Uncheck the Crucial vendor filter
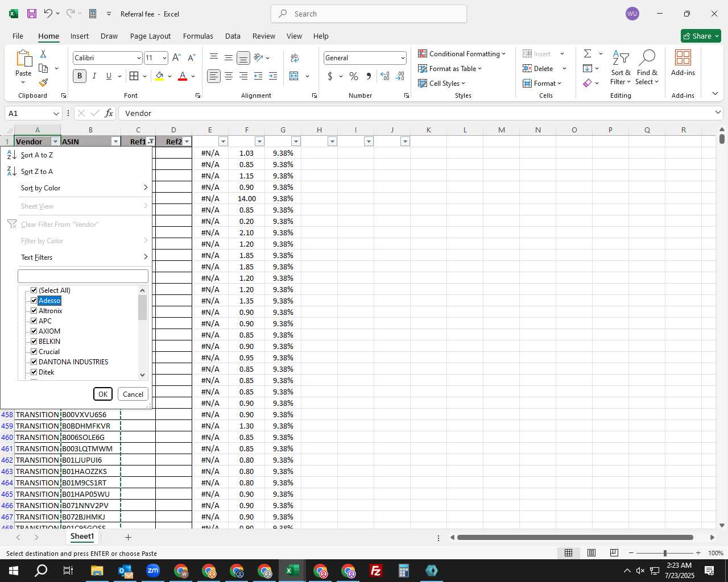This screenshot has height=582, width=728. coord(34,352)
